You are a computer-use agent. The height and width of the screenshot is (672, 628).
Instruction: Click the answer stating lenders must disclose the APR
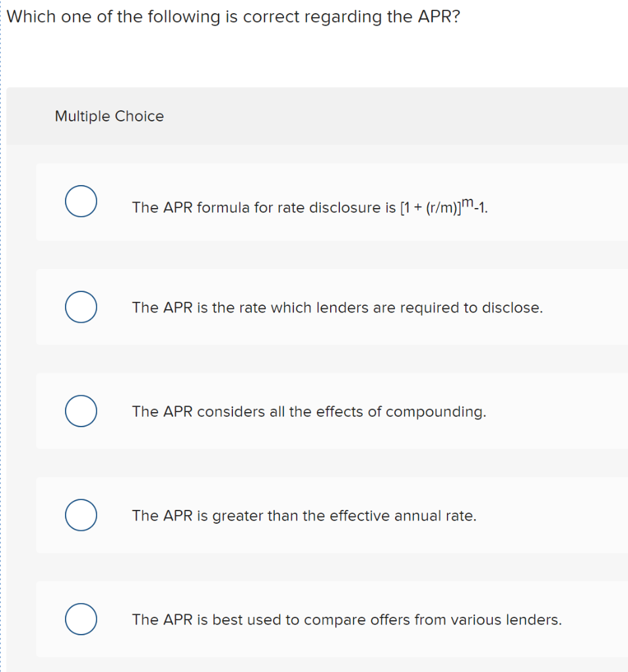pos(337,308)
